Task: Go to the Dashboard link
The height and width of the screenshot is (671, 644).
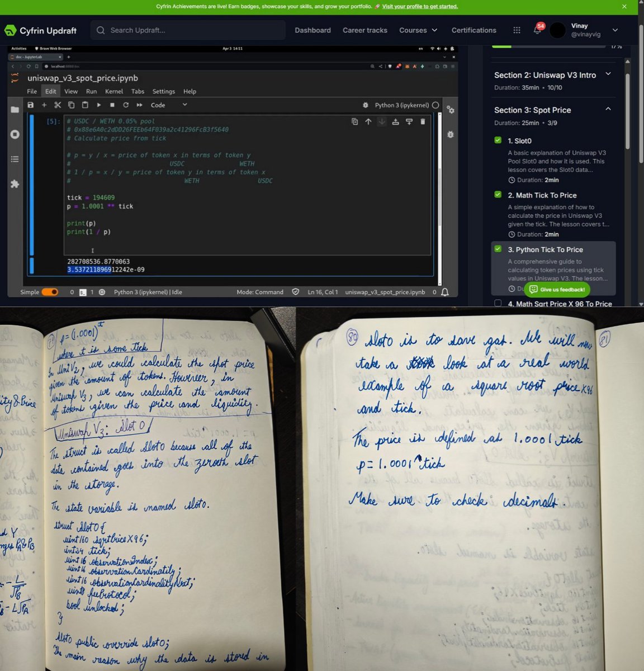Action: pos(312,30)
